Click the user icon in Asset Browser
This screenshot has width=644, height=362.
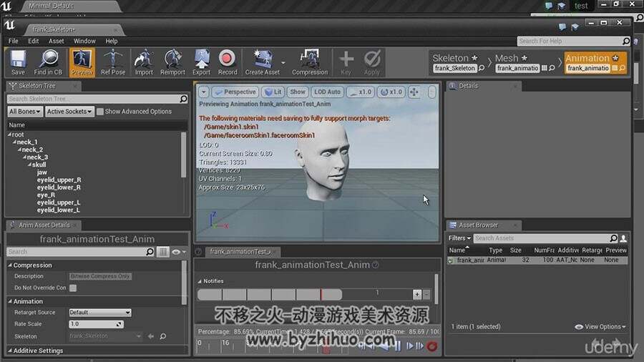(x=623, y=238)
